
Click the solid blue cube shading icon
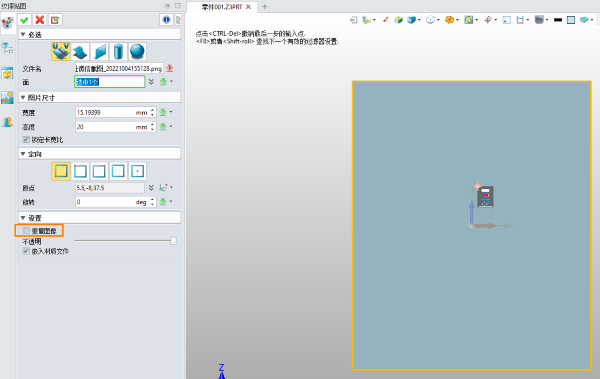[x=411, y=20]
